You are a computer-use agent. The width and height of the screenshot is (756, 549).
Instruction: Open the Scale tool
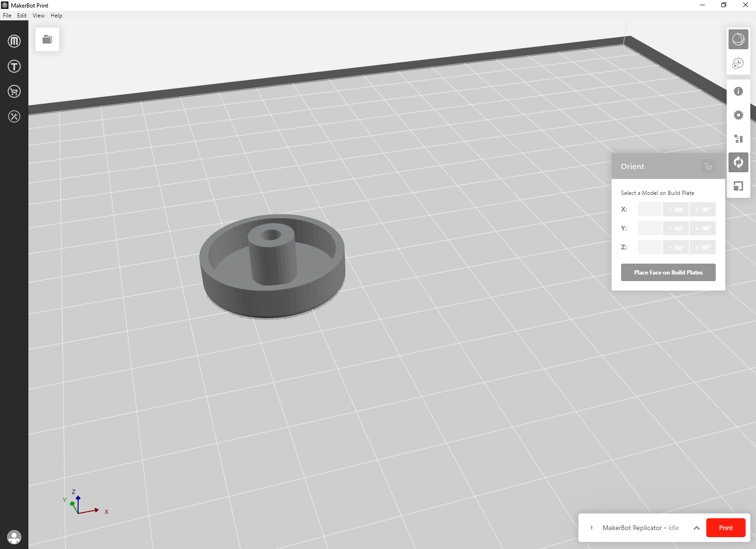(x=738, y=186)
